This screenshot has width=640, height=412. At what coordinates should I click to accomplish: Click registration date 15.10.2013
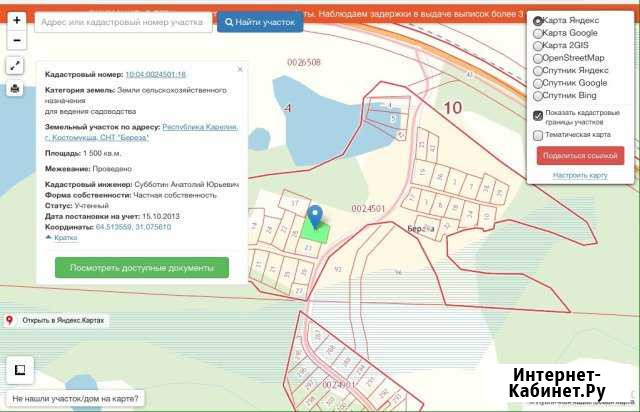point(161,216)
